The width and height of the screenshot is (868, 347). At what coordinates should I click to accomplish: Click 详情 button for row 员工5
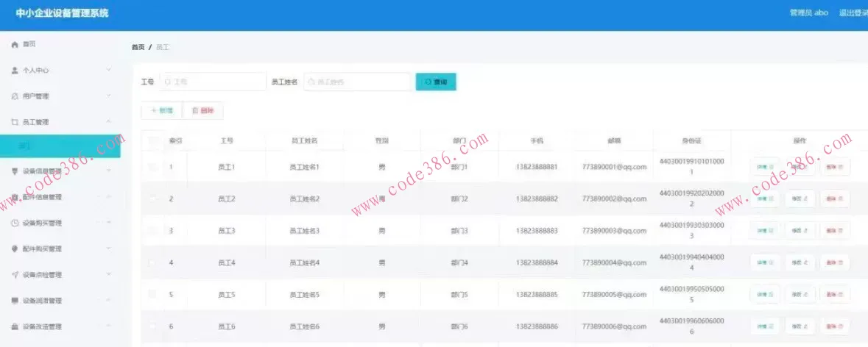tap(764, 295)
